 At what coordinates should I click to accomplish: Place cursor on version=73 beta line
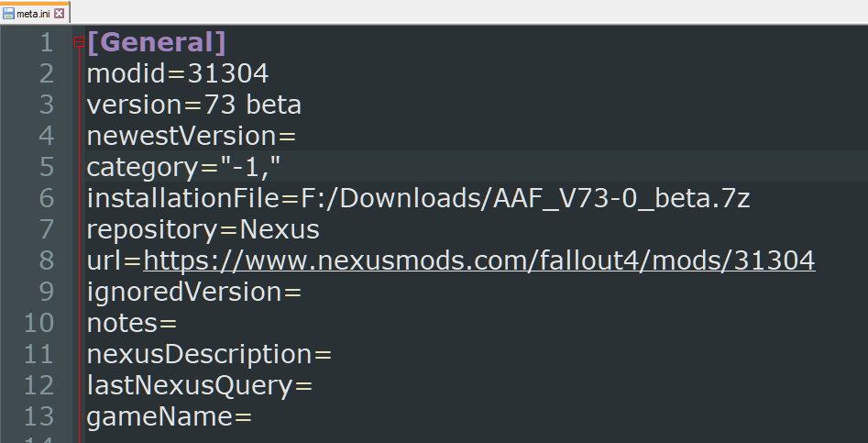(x=193, y=105)
